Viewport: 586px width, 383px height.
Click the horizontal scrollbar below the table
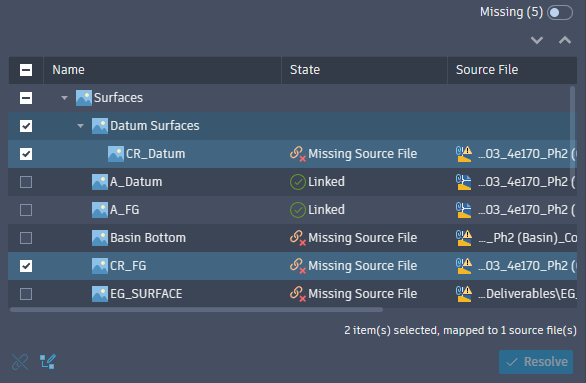(x=196, y=310)
